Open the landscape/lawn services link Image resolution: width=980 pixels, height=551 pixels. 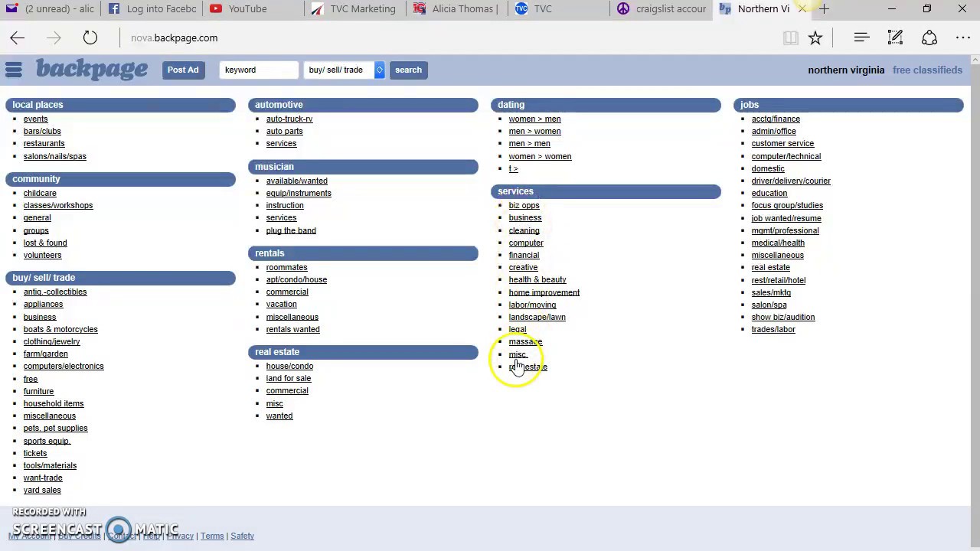tap(537, 317)
